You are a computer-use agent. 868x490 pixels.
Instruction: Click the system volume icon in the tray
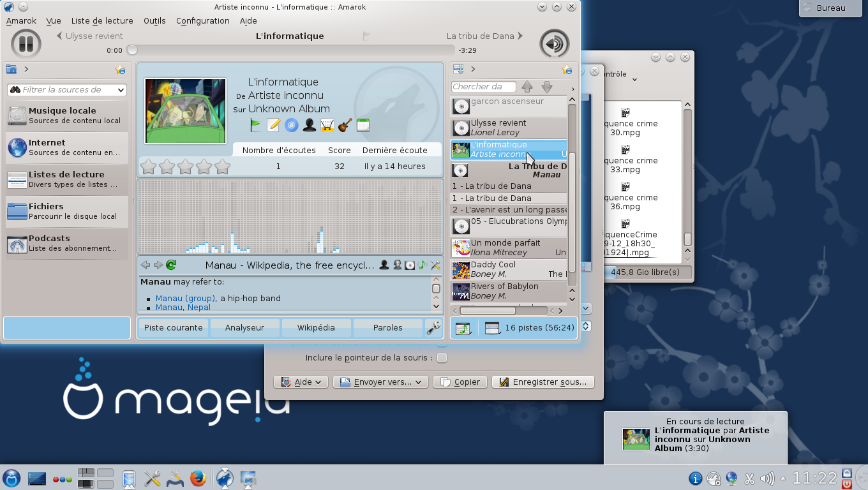pyautogui.click(x=767, y=478)
